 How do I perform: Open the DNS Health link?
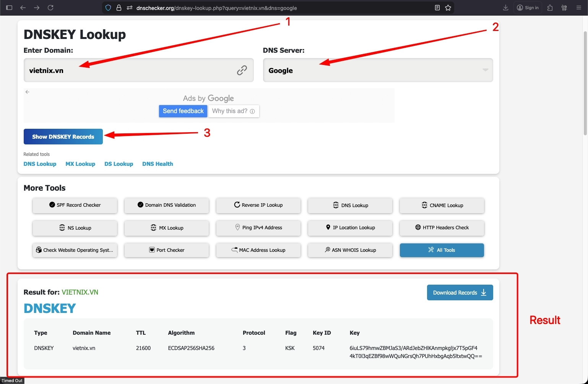point(158,164)
